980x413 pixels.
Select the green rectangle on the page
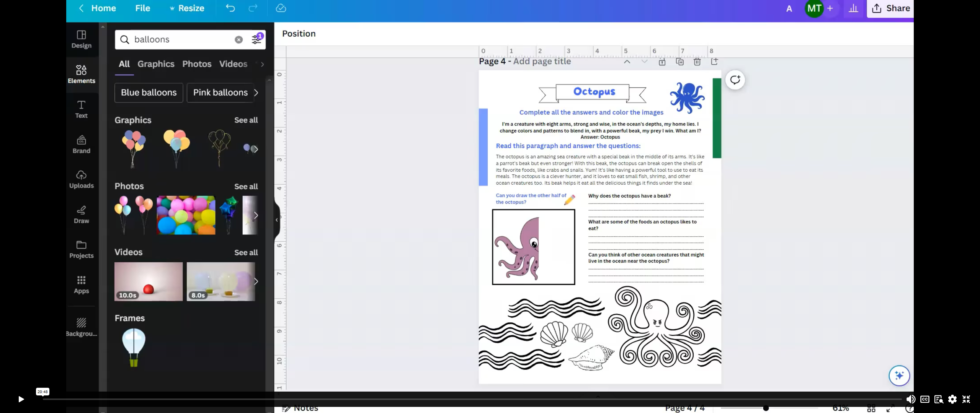click(x=717, y=118)
